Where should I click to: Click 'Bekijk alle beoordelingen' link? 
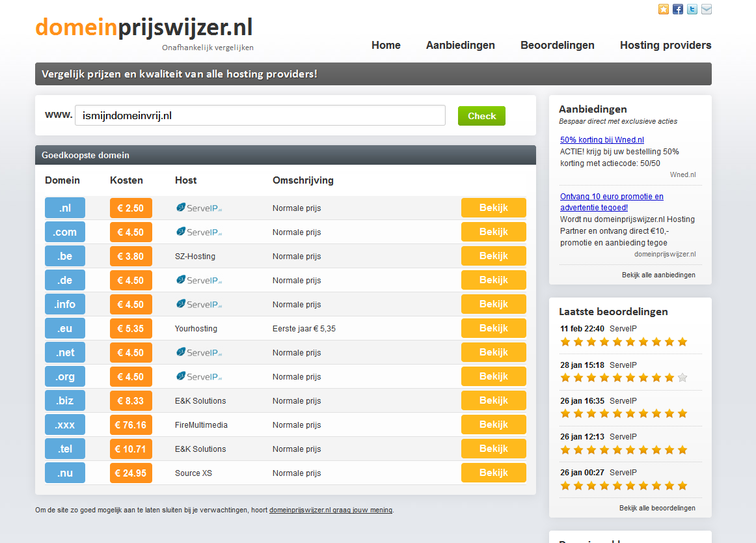pos(657,508)
